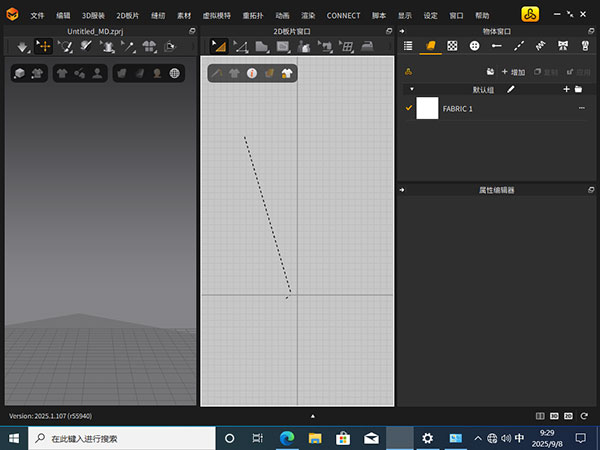600x450 pixels.
Task: Toggle the 3D view mode button in status bar
Action: click(554, 415)
